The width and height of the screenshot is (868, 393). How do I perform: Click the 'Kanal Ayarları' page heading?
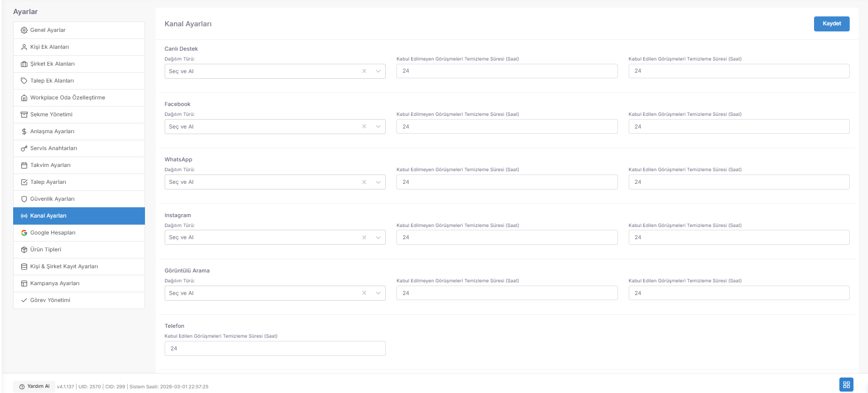tap(188, 24)
